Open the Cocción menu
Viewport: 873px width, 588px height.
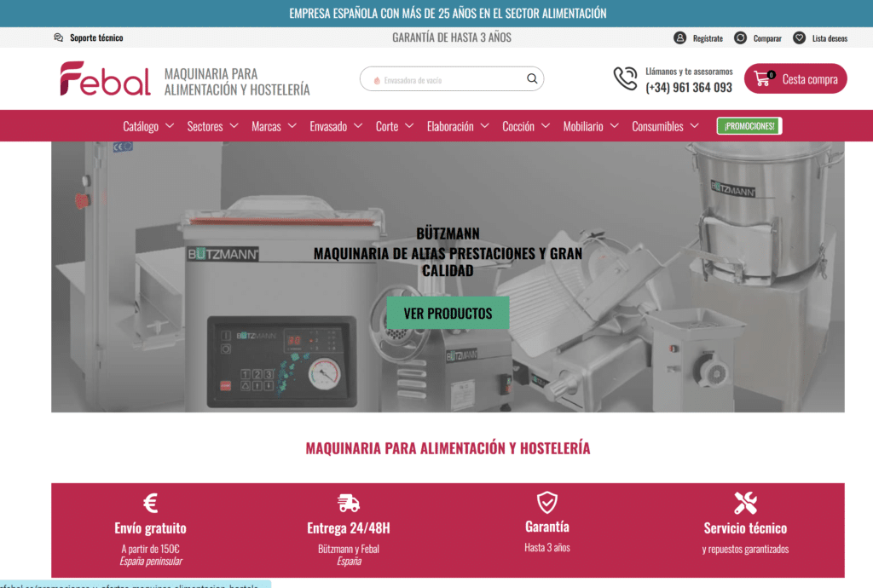click(518, 126)
